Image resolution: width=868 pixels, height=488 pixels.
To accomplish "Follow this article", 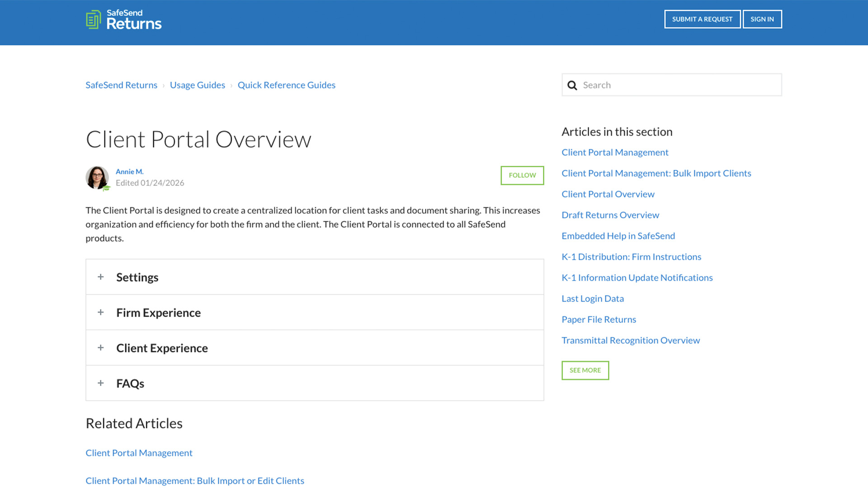I will coord(522,175).
